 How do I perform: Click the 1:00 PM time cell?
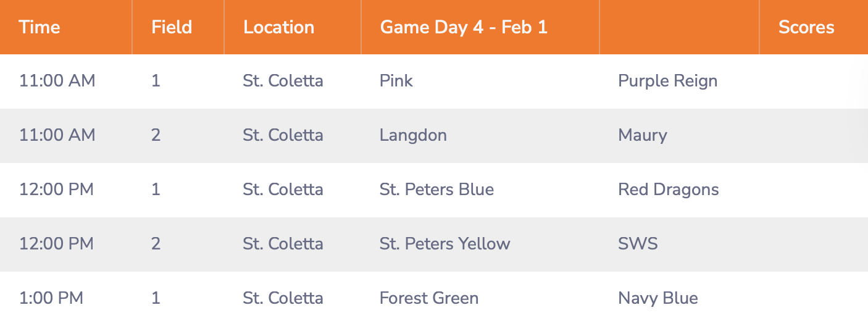tap(51, 298)
